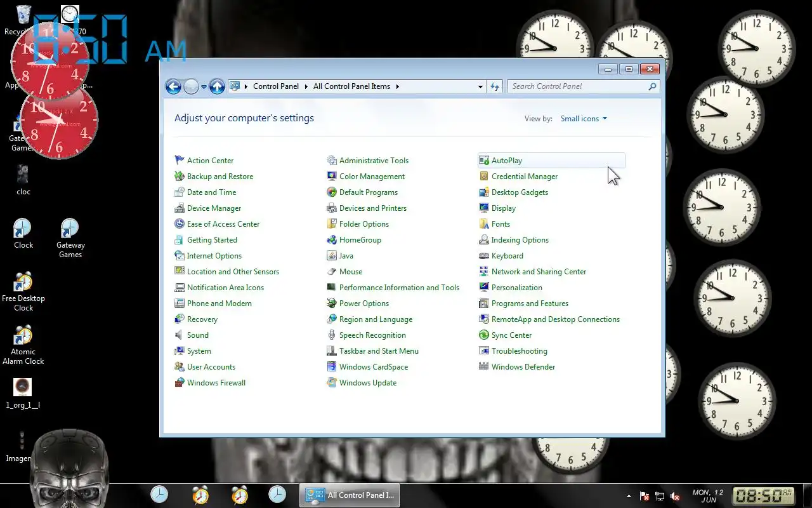The image size is (812, 508).
Task: Click the Sound speaker icon
Action: [180, 335]
